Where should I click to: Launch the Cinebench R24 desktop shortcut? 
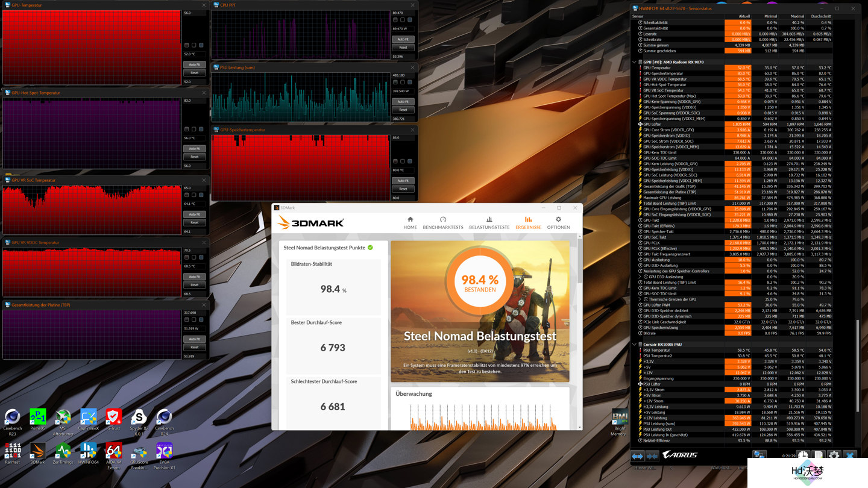tap(164, 422)
